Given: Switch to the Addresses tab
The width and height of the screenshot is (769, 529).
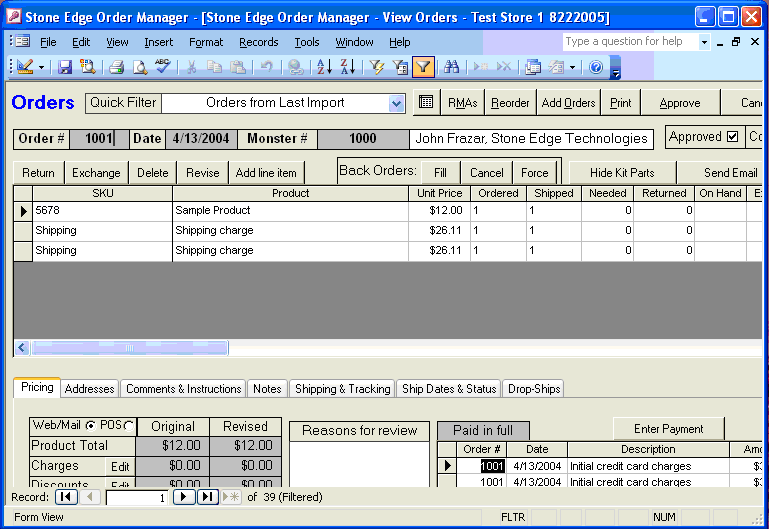Looking at the screenshot, I should [x=89, y=389].
